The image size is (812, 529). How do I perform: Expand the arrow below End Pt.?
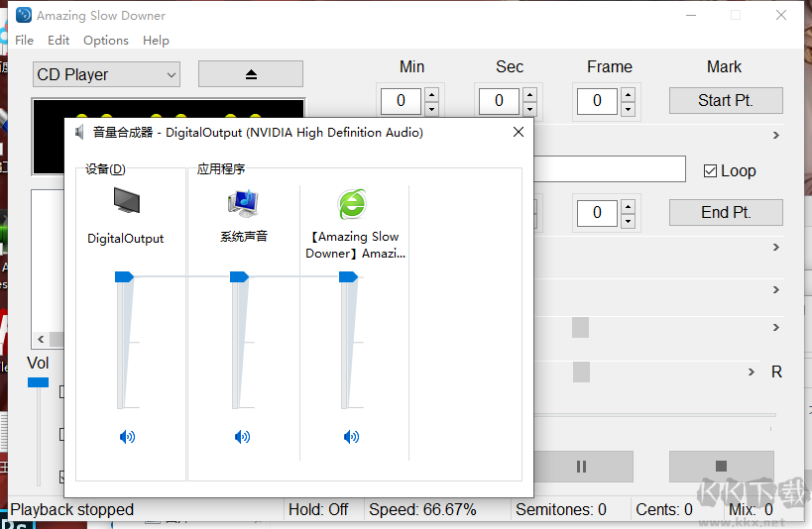775,248
